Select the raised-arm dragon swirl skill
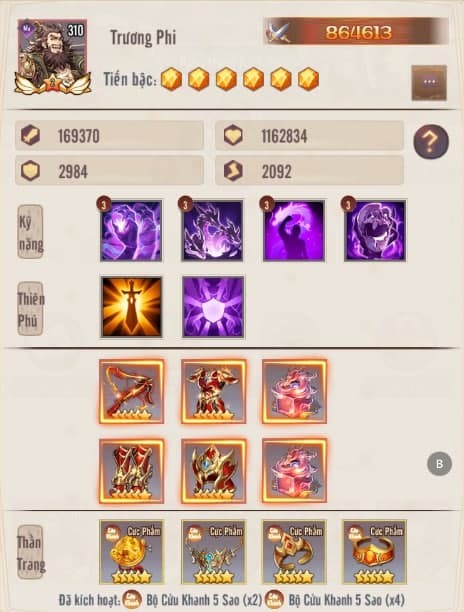Screen dimensions: 464x612 click(294, 231)
